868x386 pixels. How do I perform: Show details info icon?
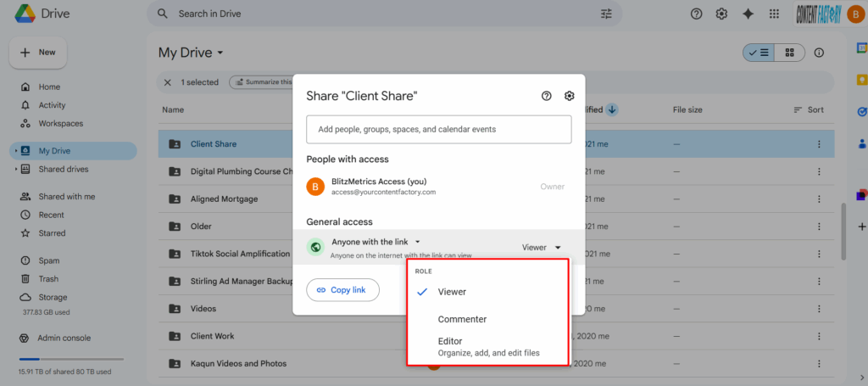819,53
